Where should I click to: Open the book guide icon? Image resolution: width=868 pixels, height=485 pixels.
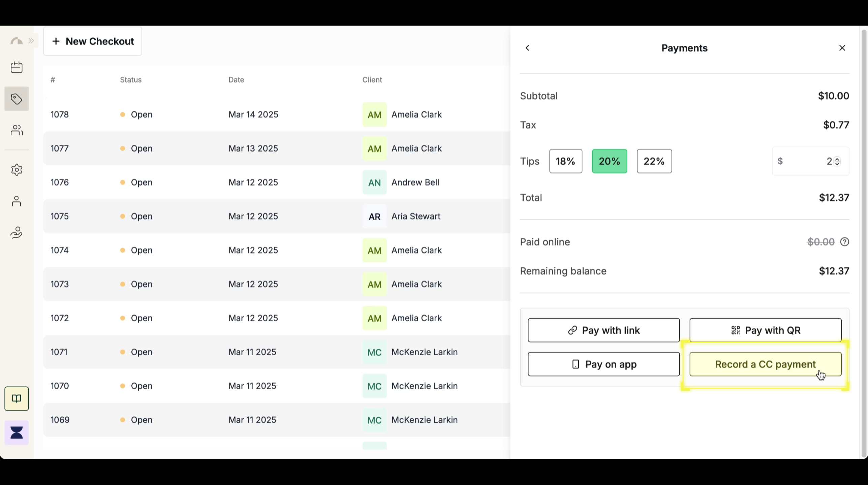click(17, 399)
